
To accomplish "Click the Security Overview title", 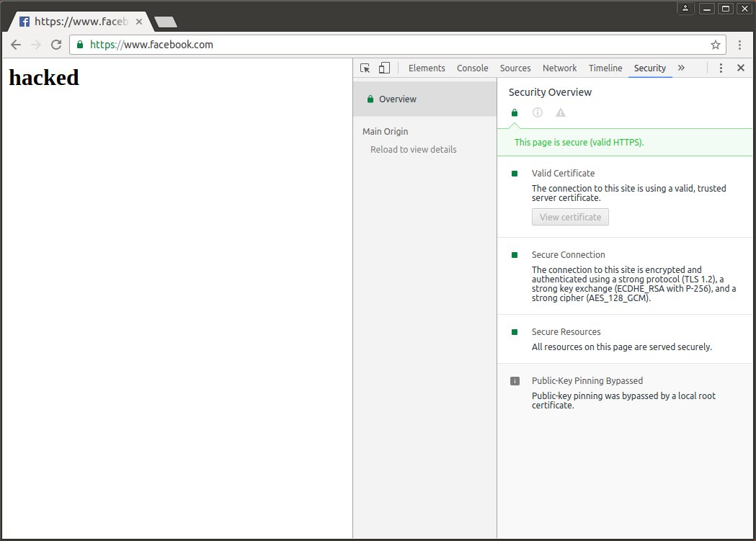I will (x=550, y=92).
